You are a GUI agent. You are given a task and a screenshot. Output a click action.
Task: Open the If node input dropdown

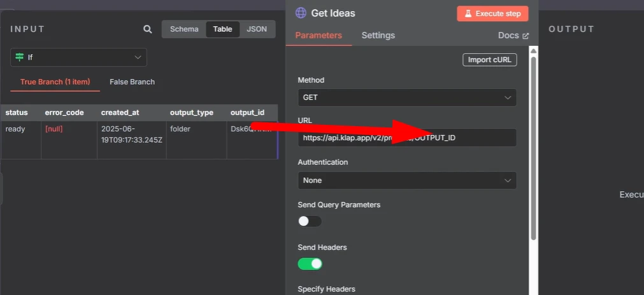78,57
